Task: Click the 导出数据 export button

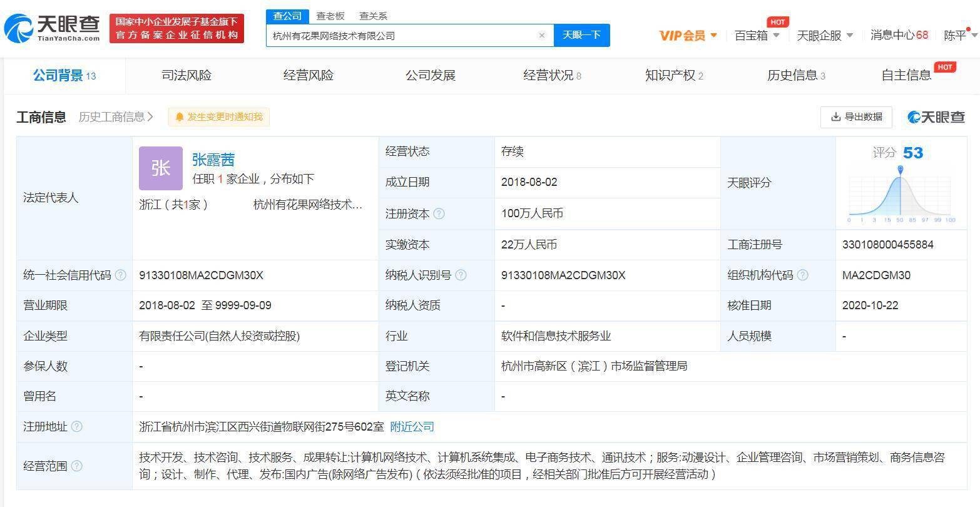Action: click(856, 116)
